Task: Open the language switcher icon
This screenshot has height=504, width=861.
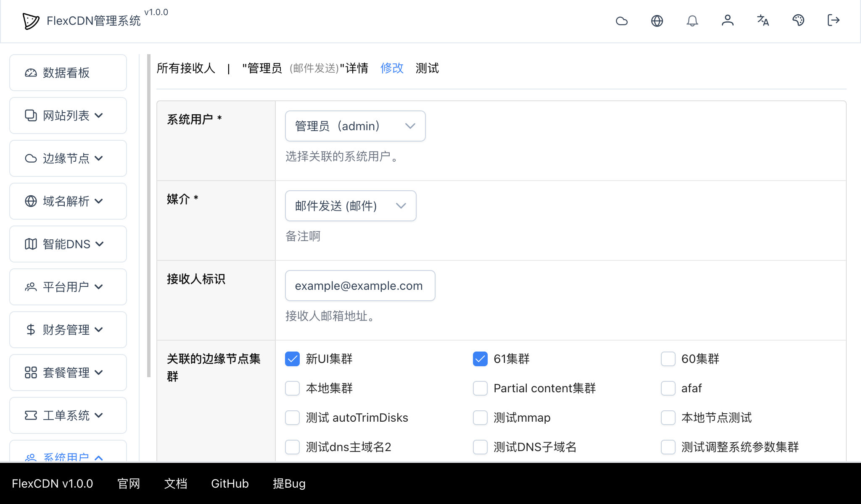Action: click(x=763, y=20)
